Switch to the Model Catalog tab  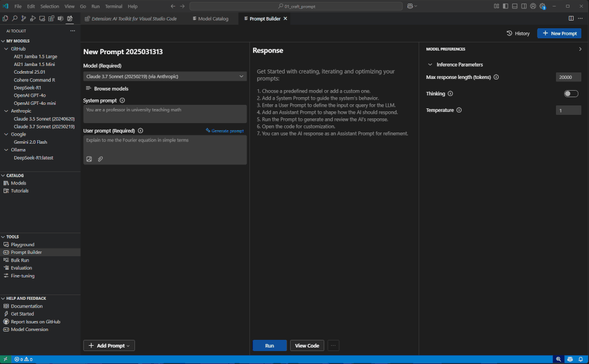(x=210, y=18)
